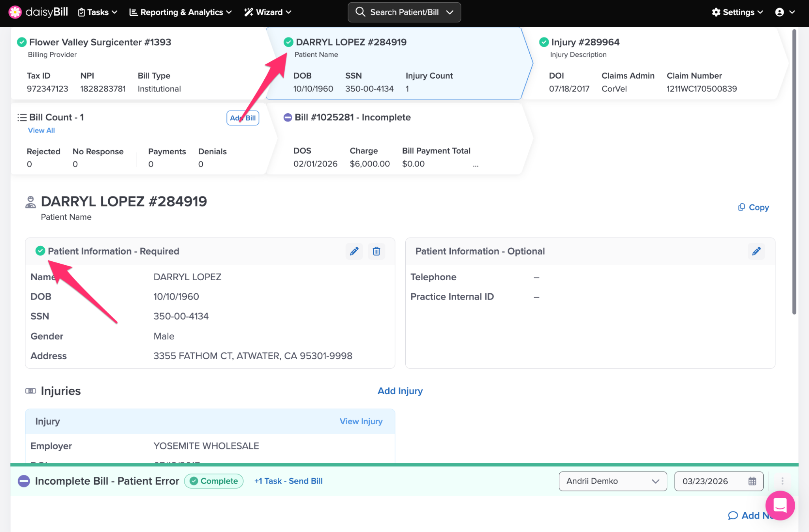The height and width of the screenshot is (532, 809).
Task: Open the user account profile icon
Action: [780, 12]
